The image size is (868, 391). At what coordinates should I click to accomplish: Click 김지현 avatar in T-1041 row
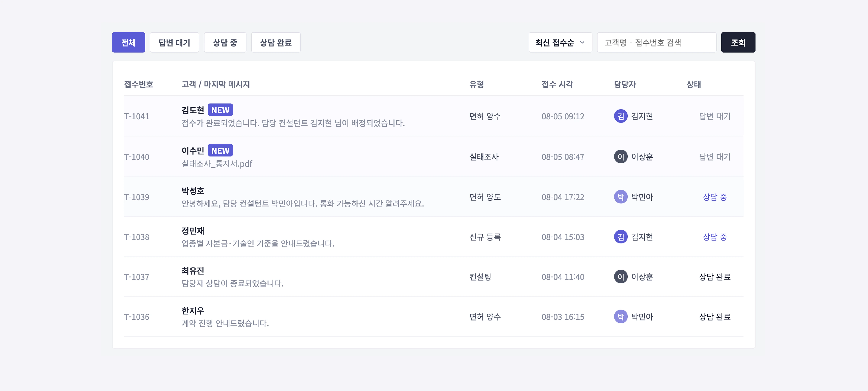click(x=621, y=116)
